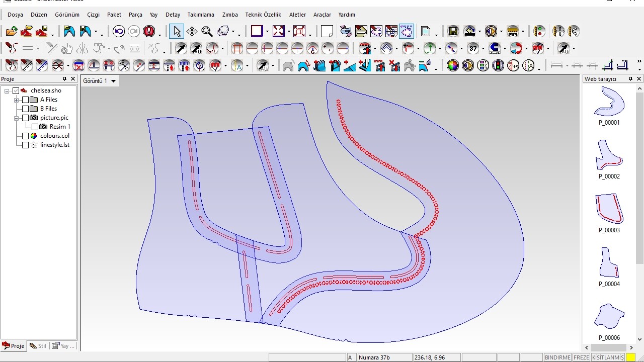Click the number 37 size icon
This screenshot has height=362, width=644.
point(473,48)
